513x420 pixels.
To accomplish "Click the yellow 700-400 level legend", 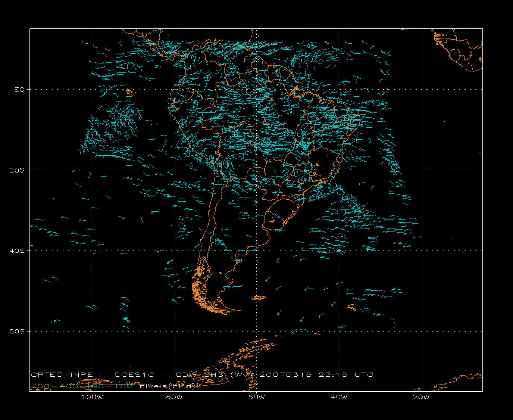I will pyautogui.click(x=54, y=386).
